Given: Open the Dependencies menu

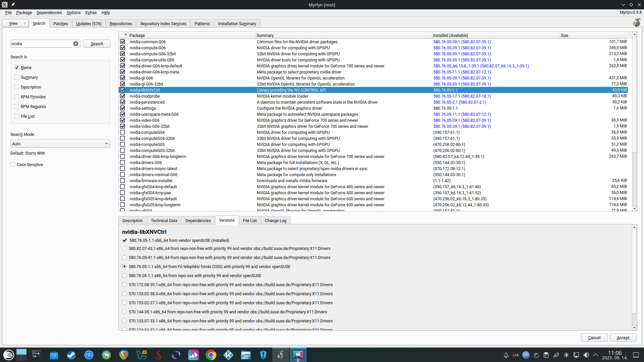Looking at the screenshot, I should [49, 13].
